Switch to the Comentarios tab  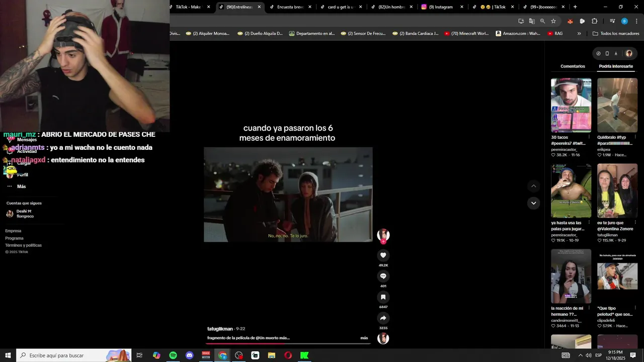coord(573,66)
